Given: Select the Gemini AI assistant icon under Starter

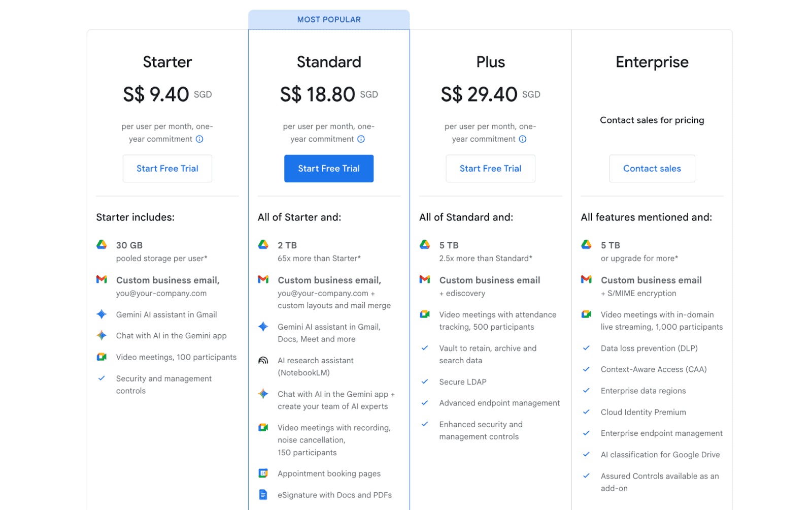Looking at the screenshot, I should point(101,314).
